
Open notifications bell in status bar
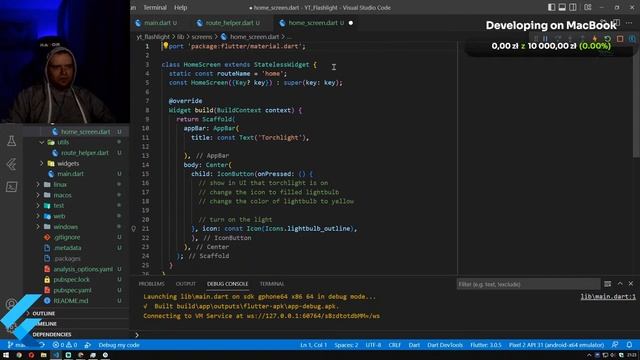[x=629, y=345]
